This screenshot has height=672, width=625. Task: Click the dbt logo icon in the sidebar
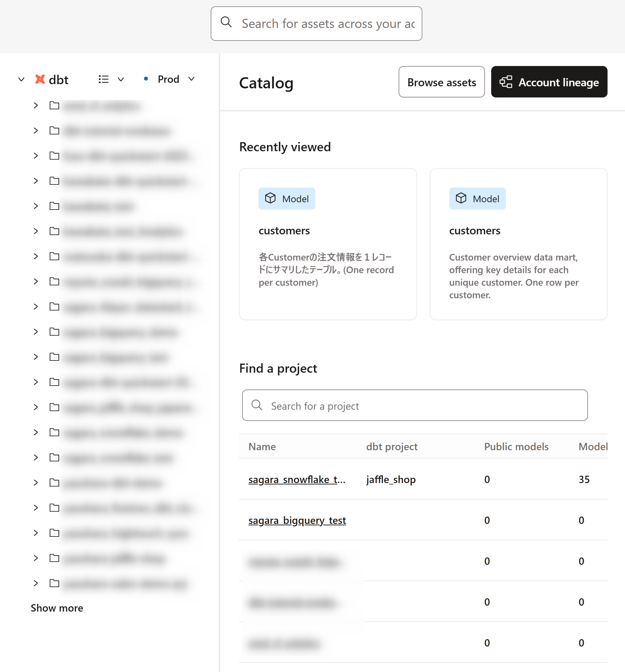(x=40, y=79)
